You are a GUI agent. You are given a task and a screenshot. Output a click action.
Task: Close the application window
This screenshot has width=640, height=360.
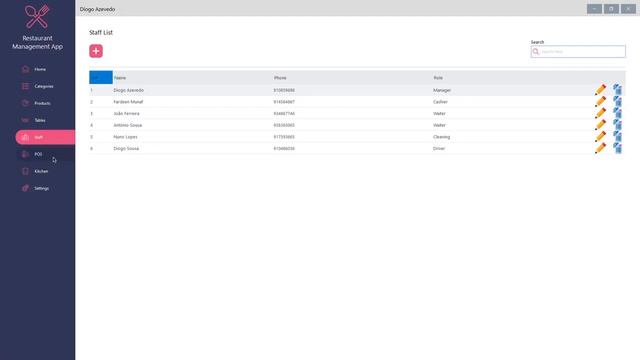[628, 9]
